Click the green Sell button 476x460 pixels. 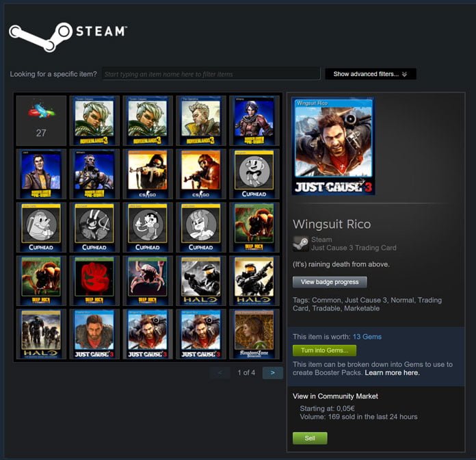310,438
